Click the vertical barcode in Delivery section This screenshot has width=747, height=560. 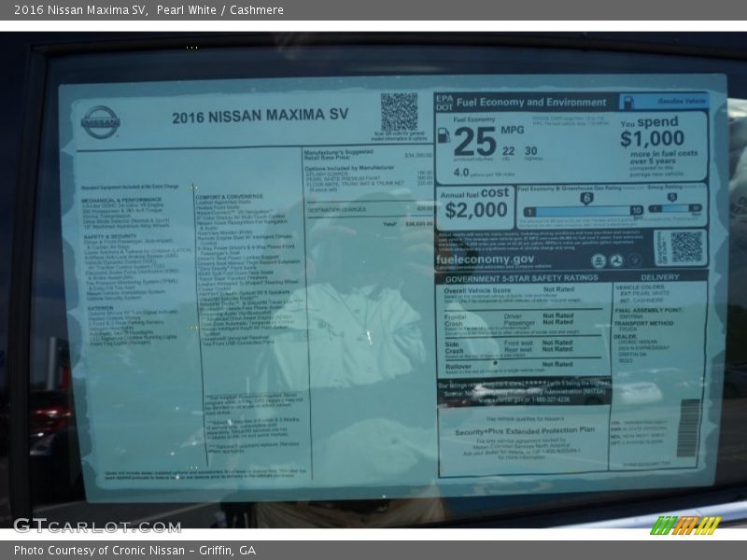687,427
